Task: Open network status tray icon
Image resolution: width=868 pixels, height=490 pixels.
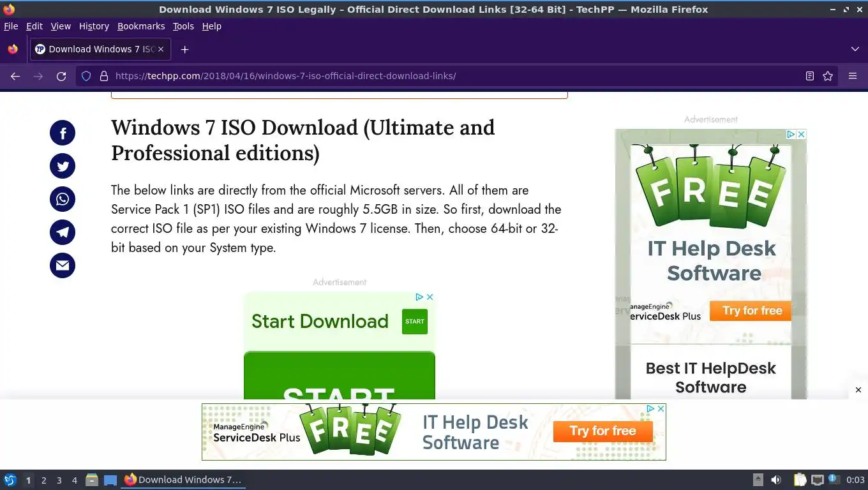Action: (x=818, y=480)
